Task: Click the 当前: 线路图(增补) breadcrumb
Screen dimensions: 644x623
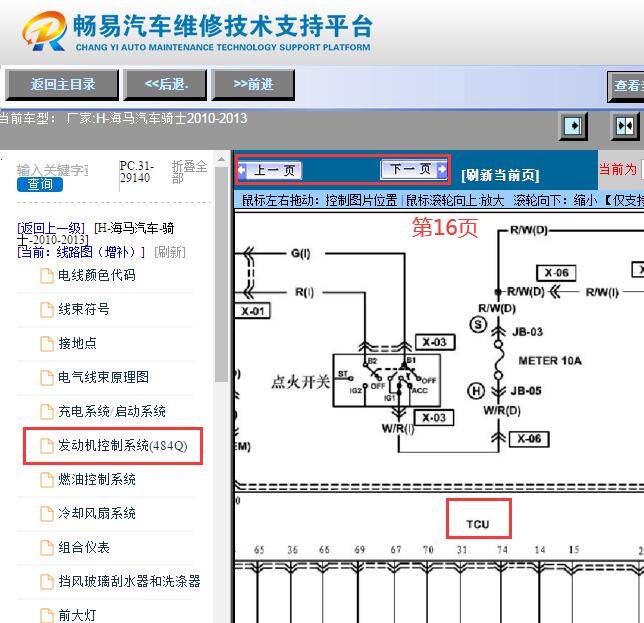Action: pos(81,252)
